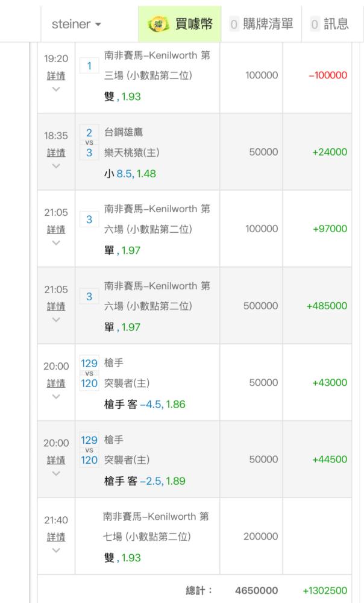This screenshot has height=603, width=364.
Task: Click 詳情 link for the 21:40 bet
Action: coord(56,537)
